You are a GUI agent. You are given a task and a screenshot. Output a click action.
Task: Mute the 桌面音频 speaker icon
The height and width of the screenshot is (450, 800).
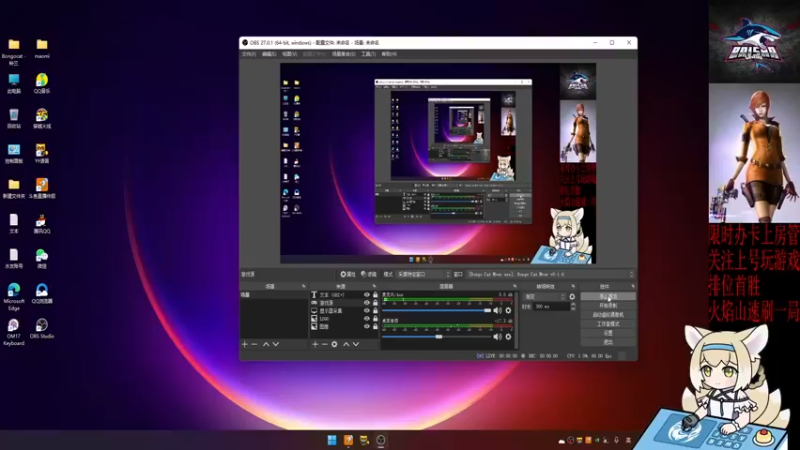coord(497,337)
